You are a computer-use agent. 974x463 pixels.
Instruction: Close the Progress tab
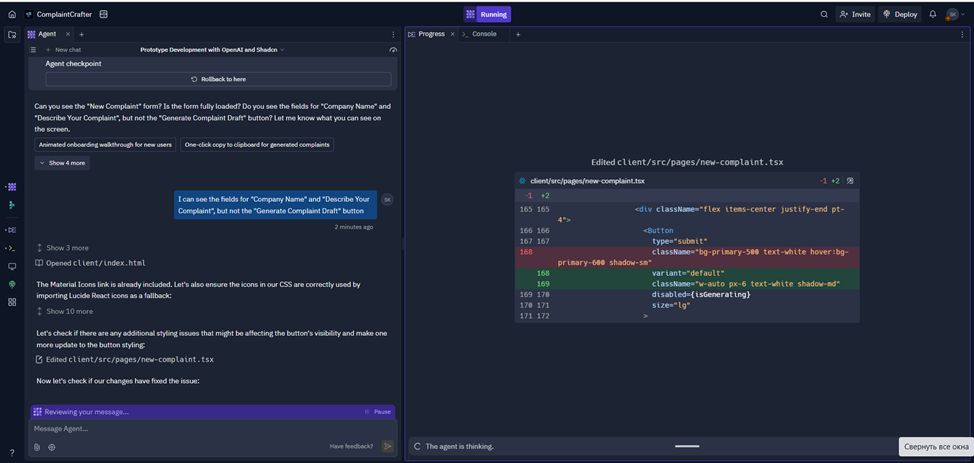point(453,34)
